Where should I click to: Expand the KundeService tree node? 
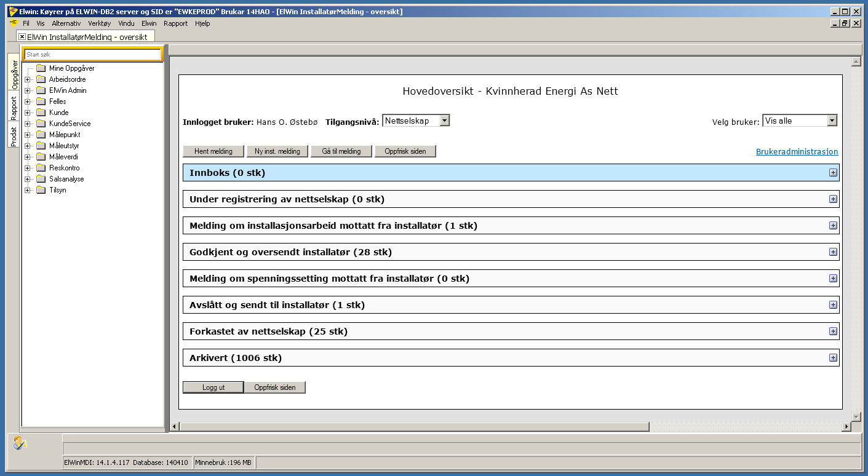click(x=28, y=124)
